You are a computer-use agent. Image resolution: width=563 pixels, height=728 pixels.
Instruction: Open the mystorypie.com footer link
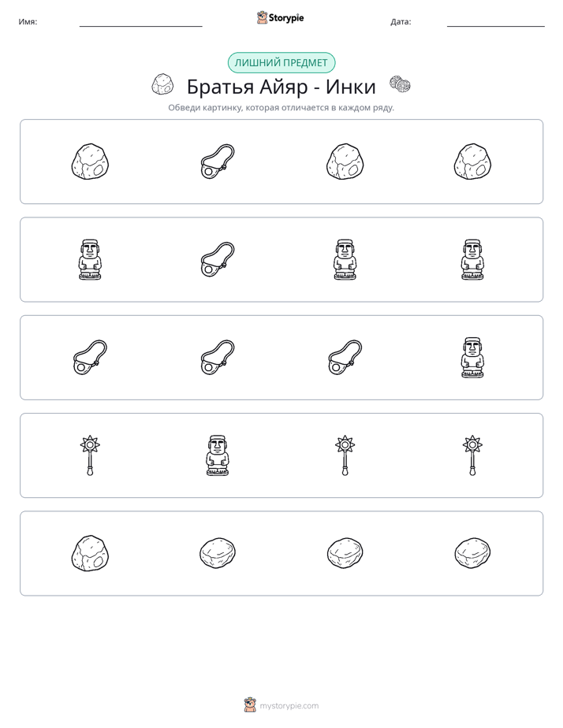(x=289, y=706)
